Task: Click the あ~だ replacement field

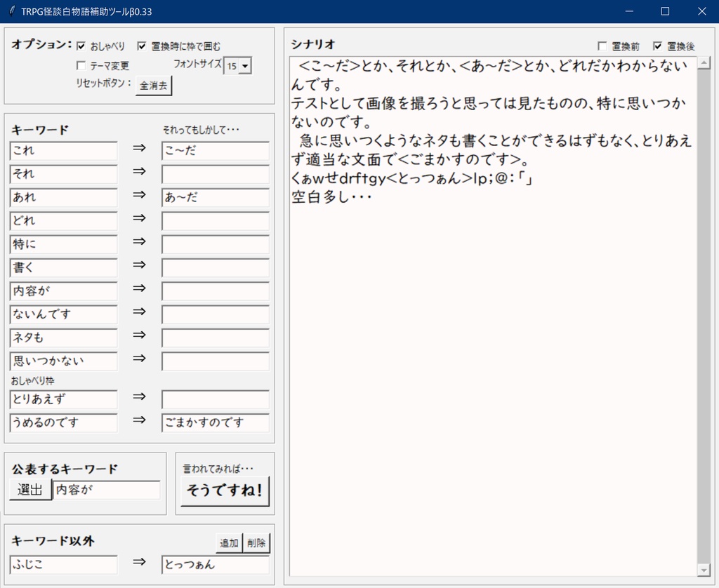Action: point(216,198)
